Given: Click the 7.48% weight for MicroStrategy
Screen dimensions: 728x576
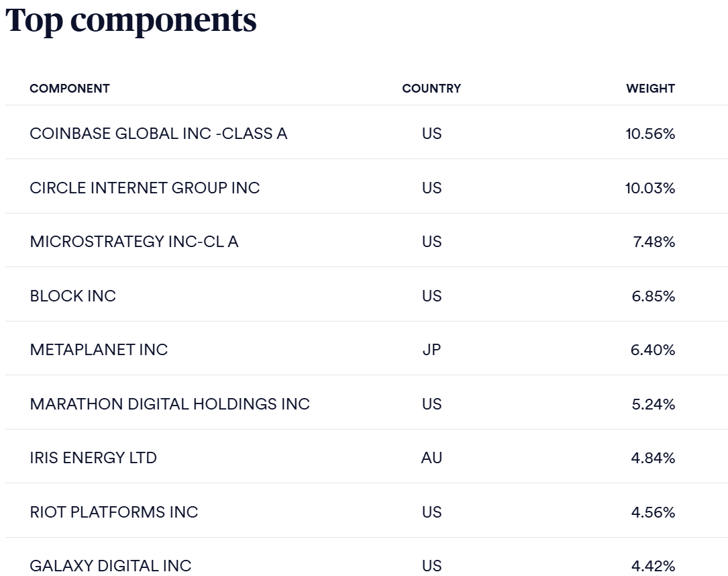Looking at the screenshot, I should click(654, 242).
